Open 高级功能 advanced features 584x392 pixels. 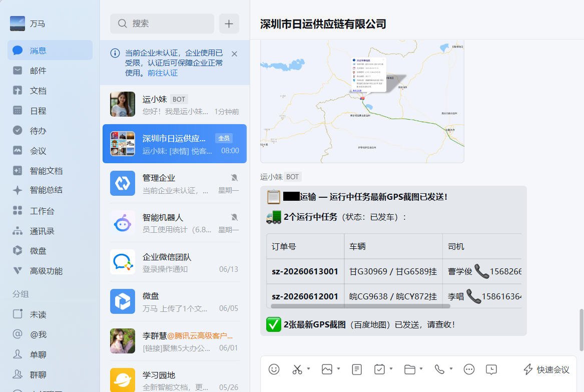(50, 271)
